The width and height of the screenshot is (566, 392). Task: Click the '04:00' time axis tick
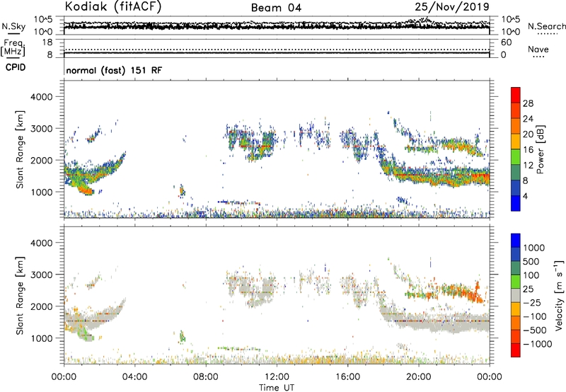coord(134,377)
